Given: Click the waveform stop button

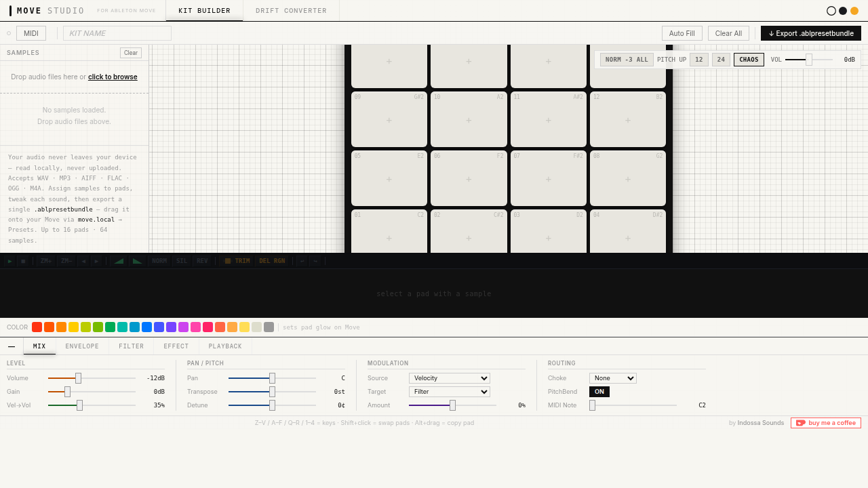Looking at the screenshot, I should coord(23,261).
